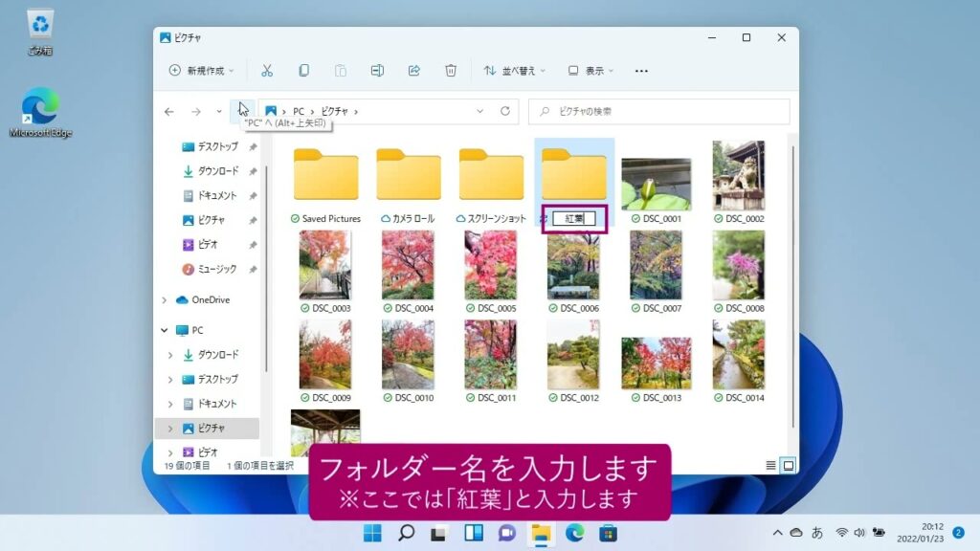Select the DSC_0005 photo thumbnail

[x=491, y=267]
